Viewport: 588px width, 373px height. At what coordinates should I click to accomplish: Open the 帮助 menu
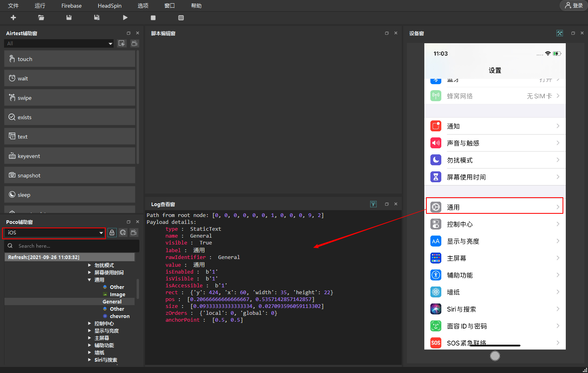pos(196,6)
